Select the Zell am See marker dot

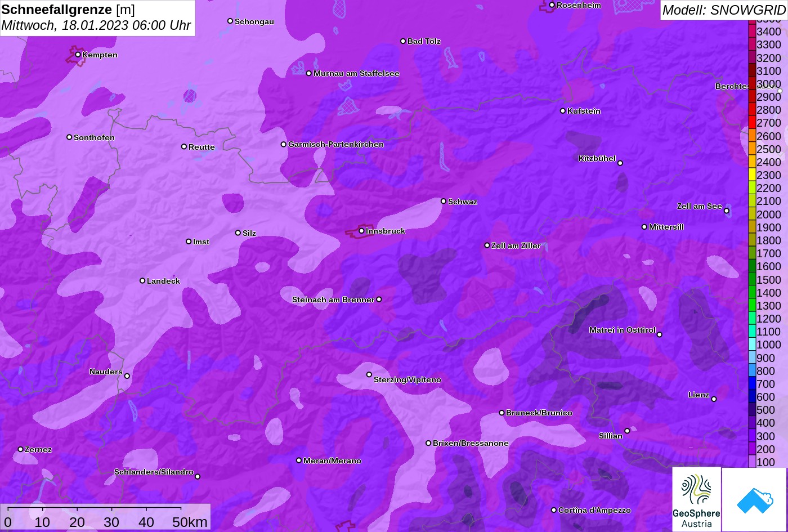(x=727, y=211)
